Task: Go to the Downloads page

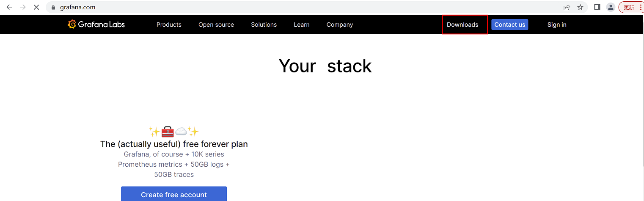Action: [x=462, y=25]
